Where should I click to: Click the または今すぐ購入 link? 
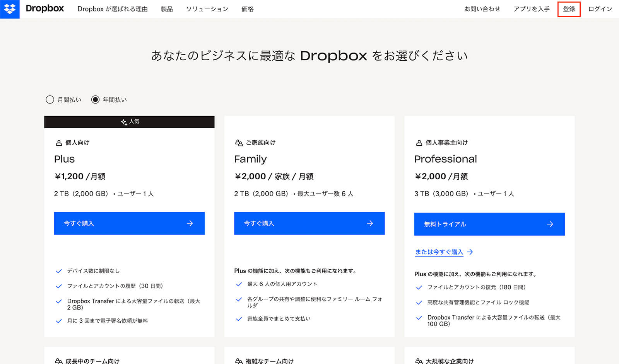pyautogui.click(x=439, y=252)
